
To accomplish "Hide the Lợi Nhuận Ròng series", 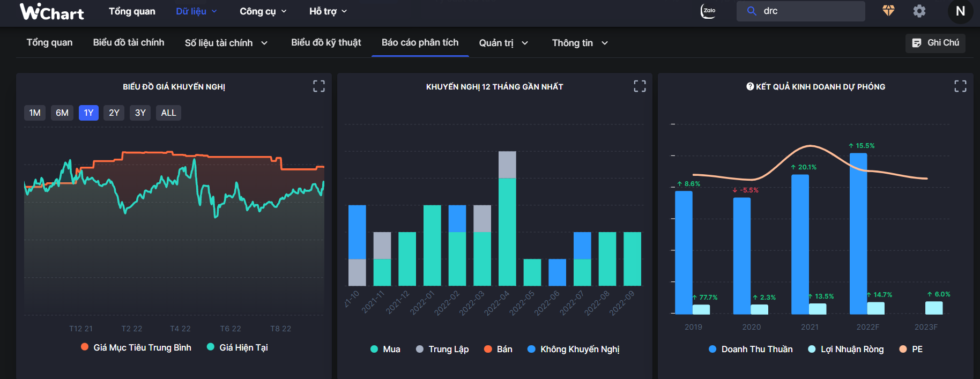I will [845, 349].
